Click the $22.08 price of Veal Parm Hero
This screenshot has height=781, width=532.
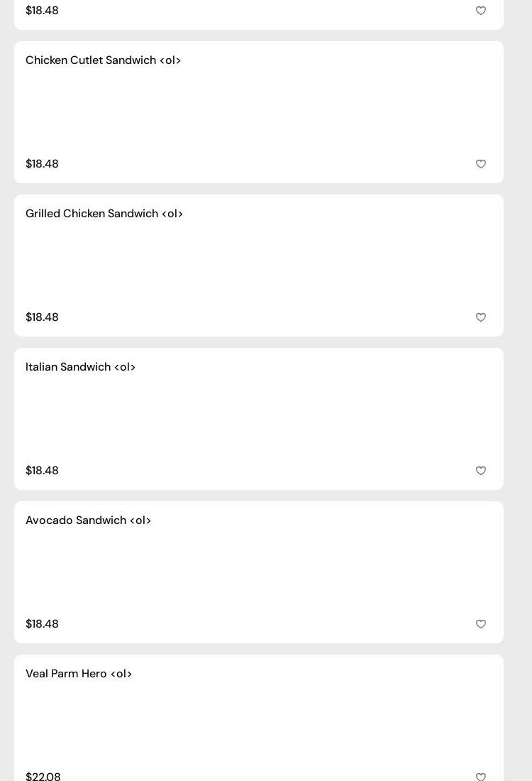(43, 777)
